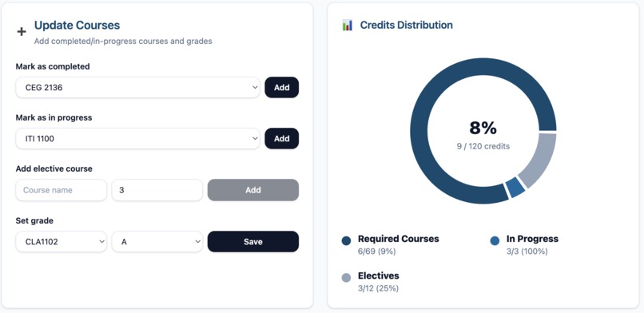
Task: Click the Electives gray legend dot
Action: pyautogui.click(x=346, y=278)
